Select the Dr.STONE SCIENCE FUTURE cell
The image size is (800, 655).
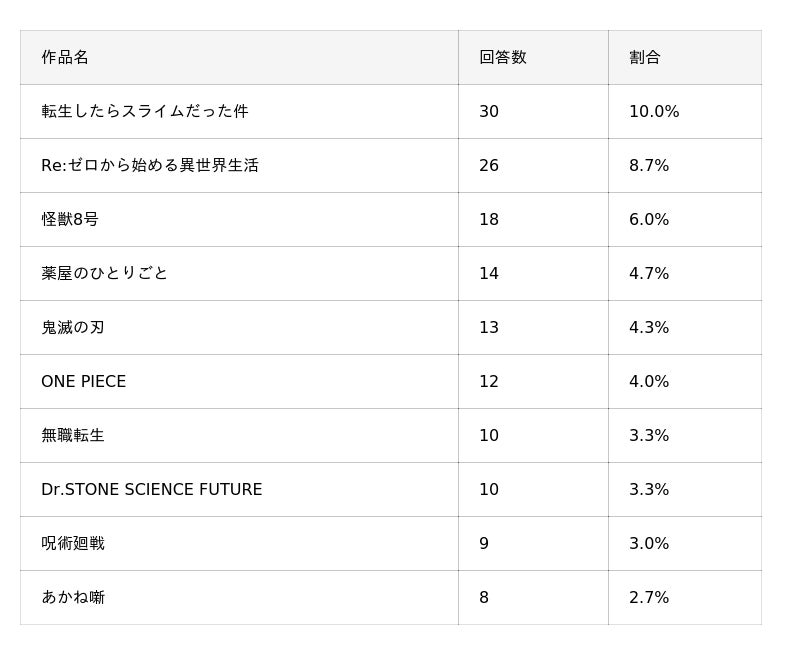(x=152, y=489)
